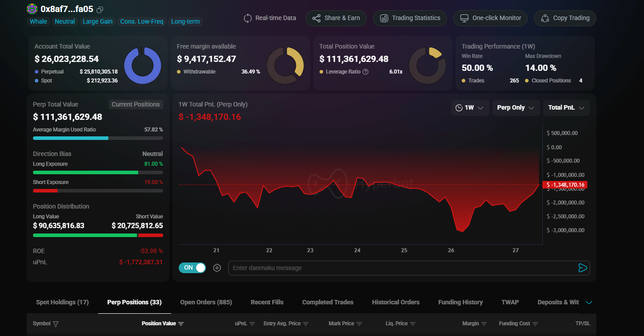Click the wallet avatar icon

(x=32, y=9)
